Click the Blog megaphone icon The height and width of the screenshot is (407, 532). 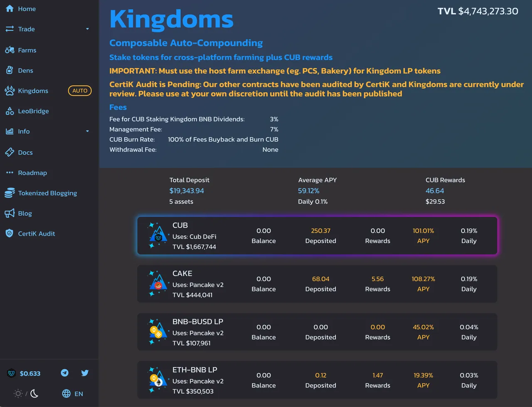[x=10, y=213]
